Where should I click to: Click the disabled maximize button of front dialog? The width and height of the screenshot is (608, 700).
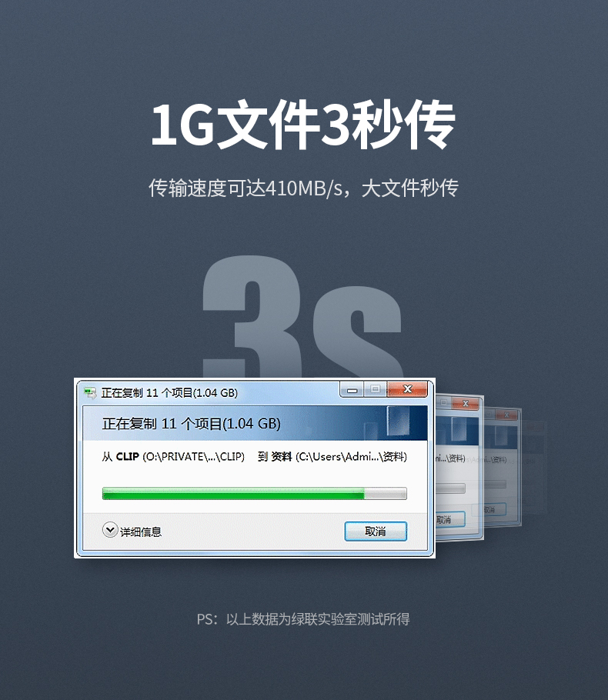click(376, 390)
